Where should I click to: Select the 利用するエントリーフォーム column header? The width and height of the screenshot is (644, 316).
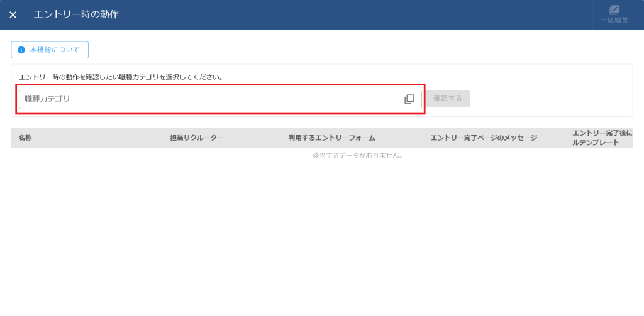point(327,138)
